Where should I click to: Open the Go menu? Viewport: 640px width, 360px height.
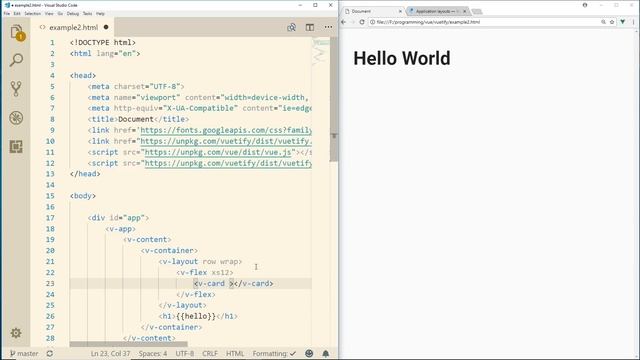[x=60, y=13]
